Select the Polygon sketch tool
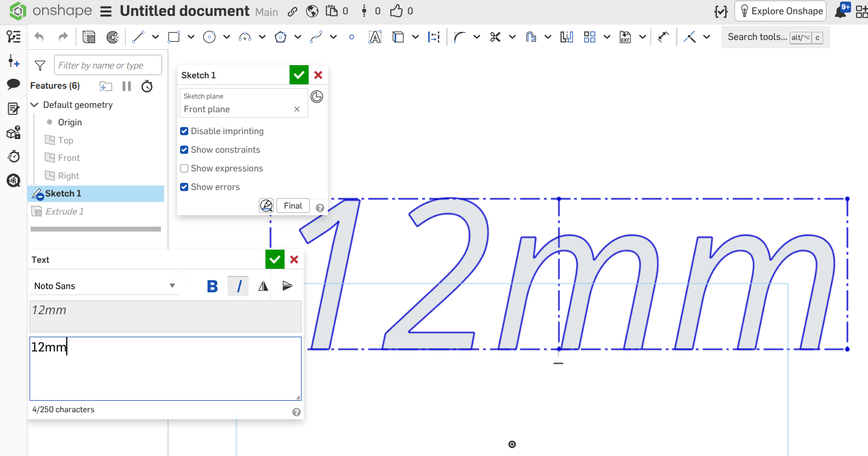 click(280, 37)
